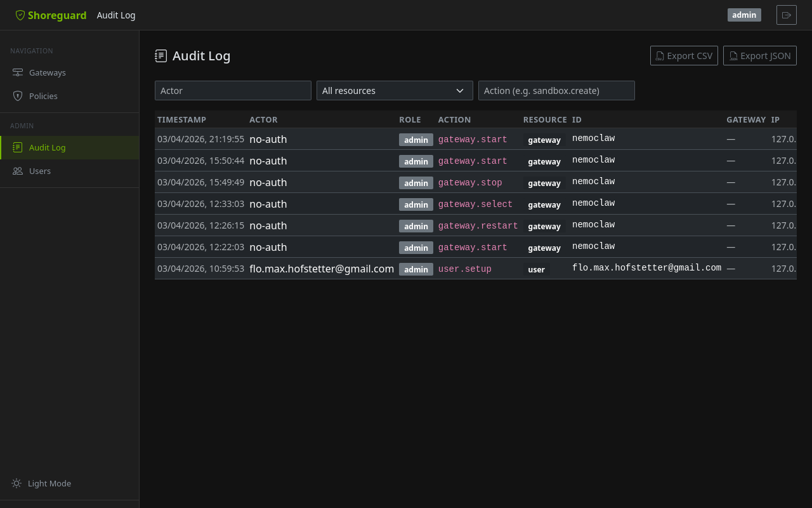Open Policies via the shield icon
Viewport: 812px width, 508px height.
pyautogui.click(x=18, y=96)
